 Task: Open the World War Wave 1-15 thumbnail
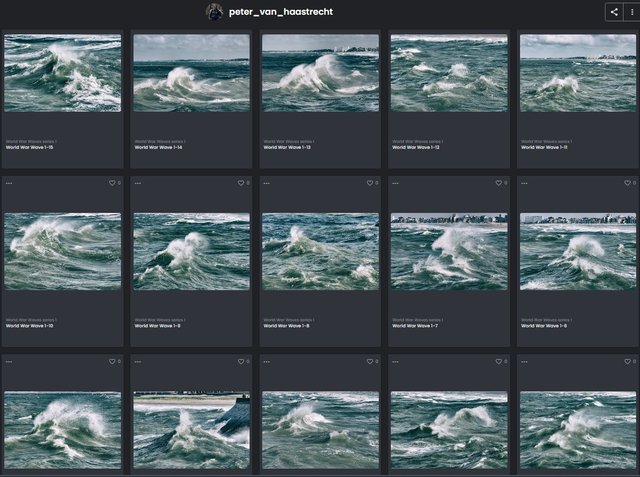point(62,73)
